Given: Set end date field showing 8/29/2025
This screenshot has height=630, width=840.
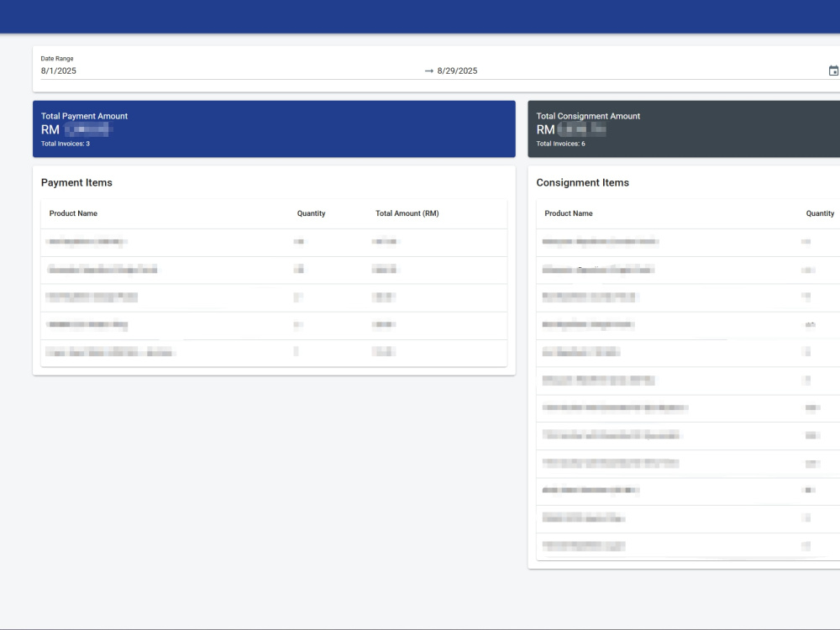Looking at the screenshot, I should [457, 71].
